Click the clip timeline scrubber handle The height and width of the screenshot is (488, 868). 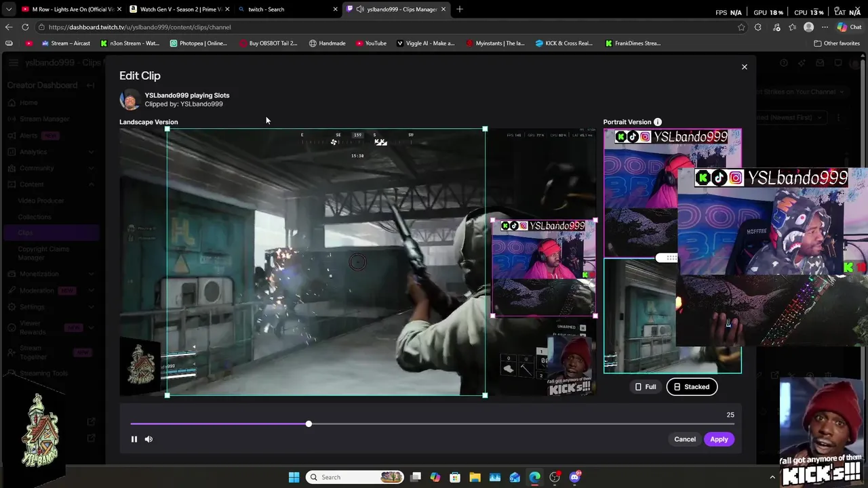(309, 424)
